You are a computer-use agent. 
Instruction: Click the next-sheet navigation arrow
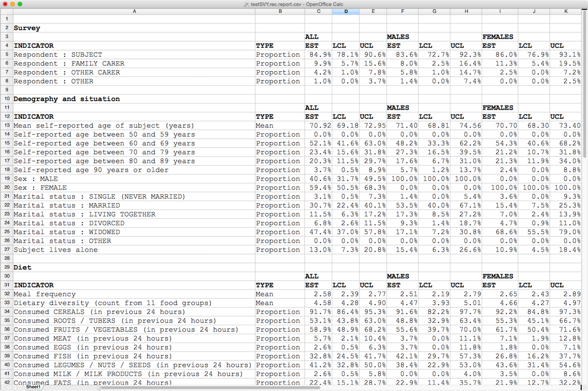pos(14,387)
